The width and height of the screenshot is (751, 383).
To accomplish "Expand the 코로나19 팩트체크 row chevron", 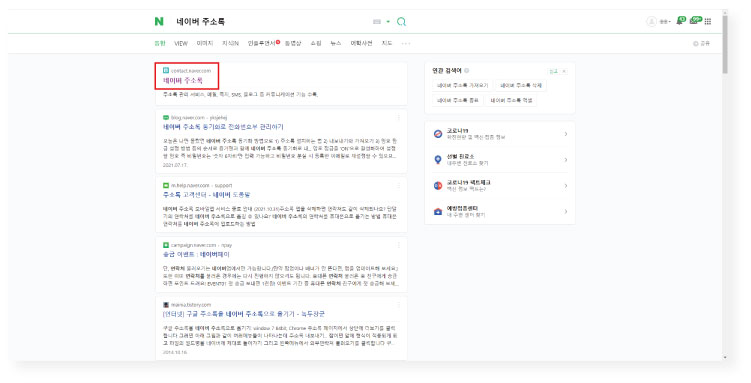I will pyautogui.click(x=566, y=186).
